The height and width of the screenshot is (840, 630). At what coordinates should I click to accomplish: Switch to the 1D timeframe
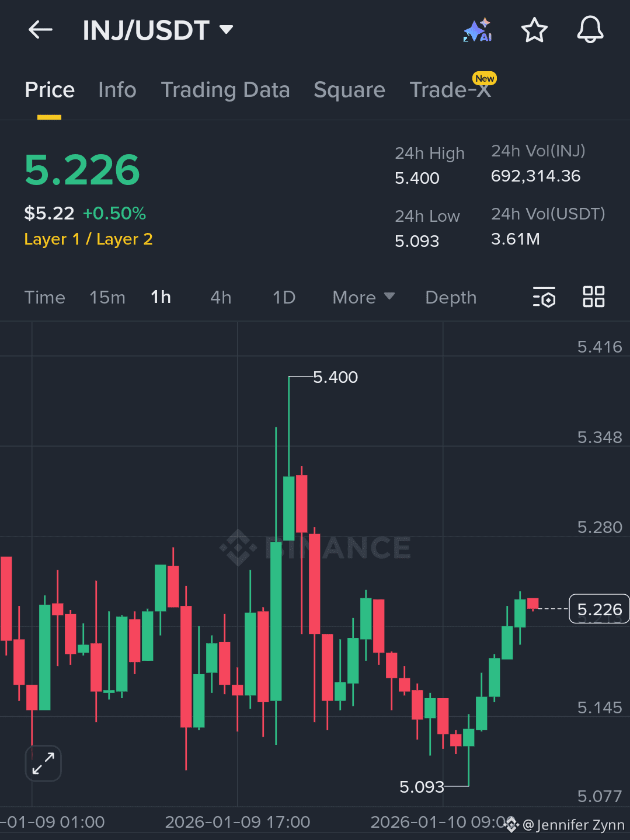coord(284,297)
